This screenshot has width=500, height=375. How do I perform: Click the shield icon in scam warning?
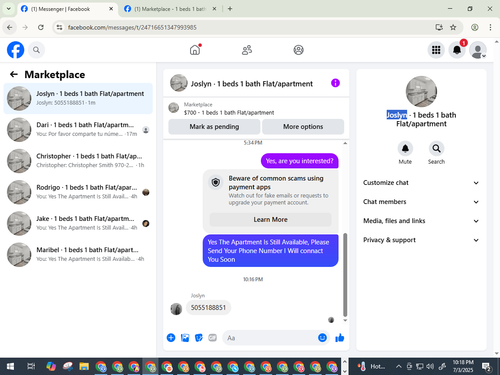point(216,182)
